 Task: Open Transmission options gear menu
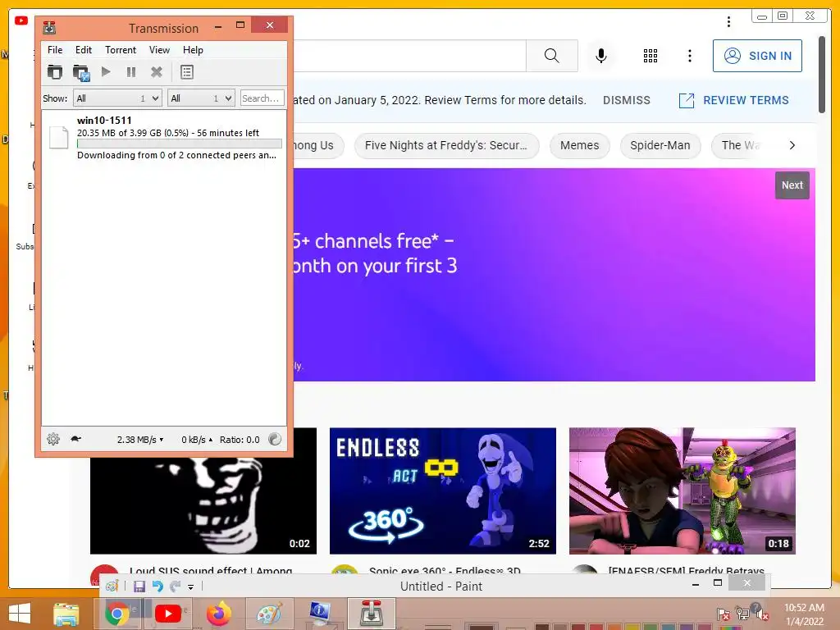pos(53,440)
